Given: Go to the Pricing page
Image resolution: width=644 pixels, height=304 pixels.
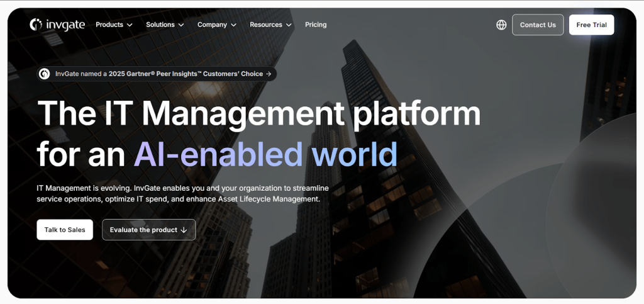Looking at the screenshot, I should pyautogui.click(x=316, y=25).
